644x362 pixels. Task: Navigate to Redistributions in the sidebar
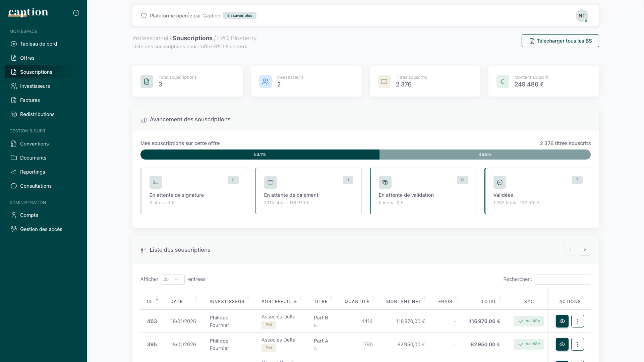(37, 114)
